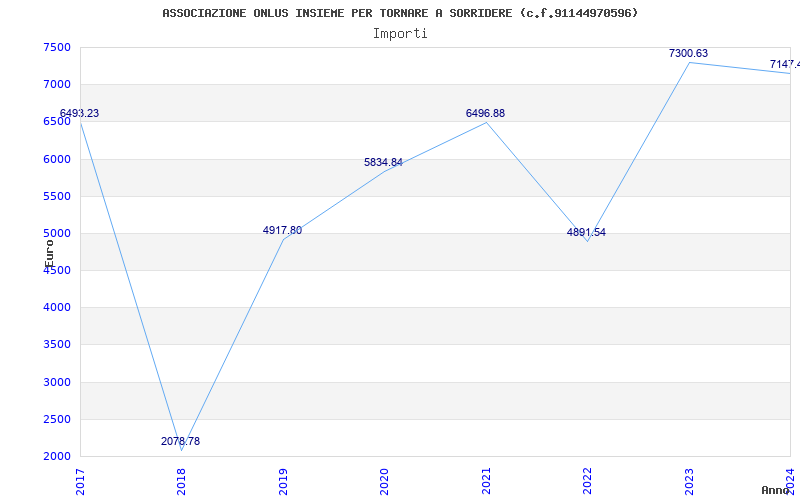Click the x-axis year 2019
800x500 pixels.
pos(283,481)
